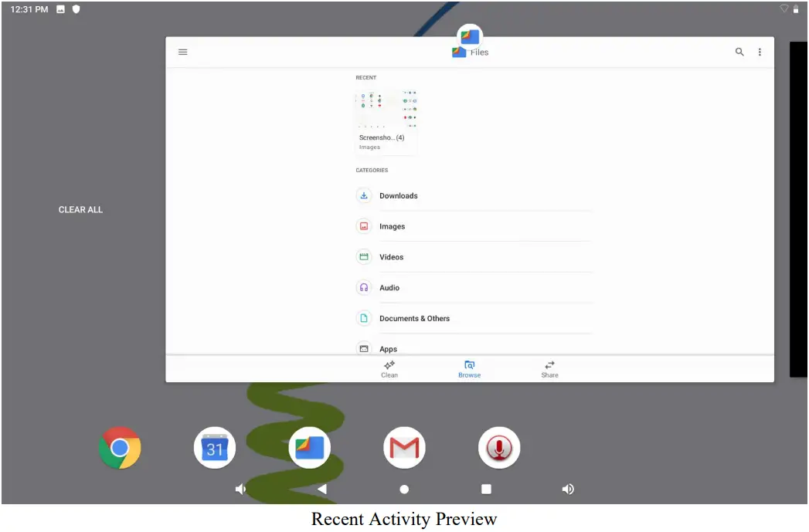
Task: Launch the Files app from the dock
Action: [x=310, y=448]
